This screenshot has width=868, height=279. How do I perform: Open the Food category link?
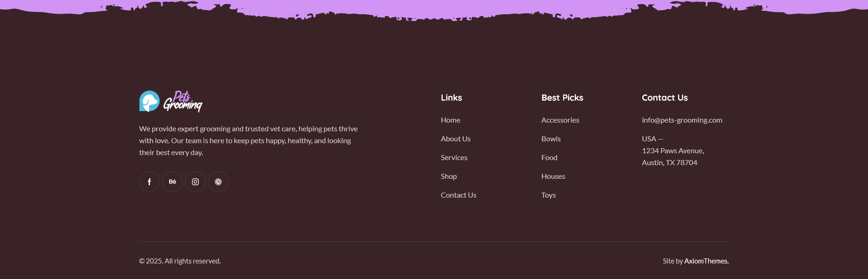click(549, 157)
